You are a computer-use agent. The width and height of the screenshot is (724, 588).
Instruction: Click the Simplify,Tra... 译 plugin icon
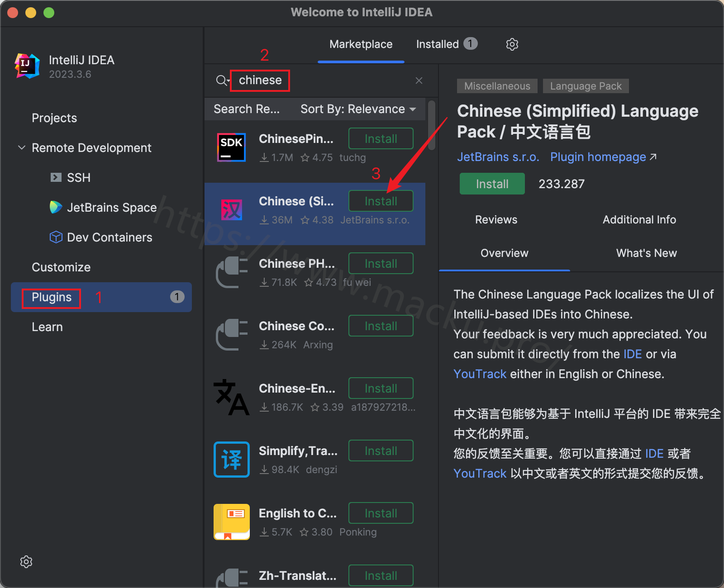pyautogui.click(x=232, y=460)
